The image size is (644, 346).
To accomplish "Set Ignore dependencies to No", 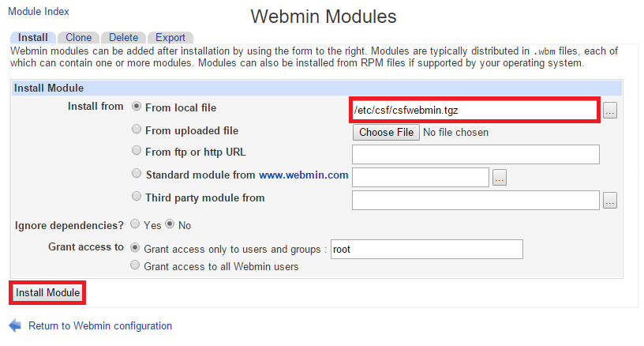I will 170,224.
